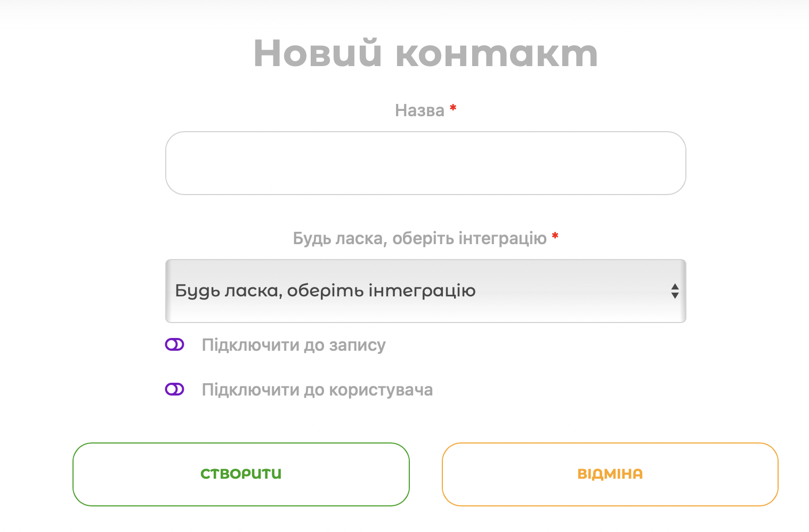This screenshot has width=809, height=532.
Task: Expand the Будь ласка, оберіть інтеграцію combo box
Action: pyautogui.click(x=425, y=291)
